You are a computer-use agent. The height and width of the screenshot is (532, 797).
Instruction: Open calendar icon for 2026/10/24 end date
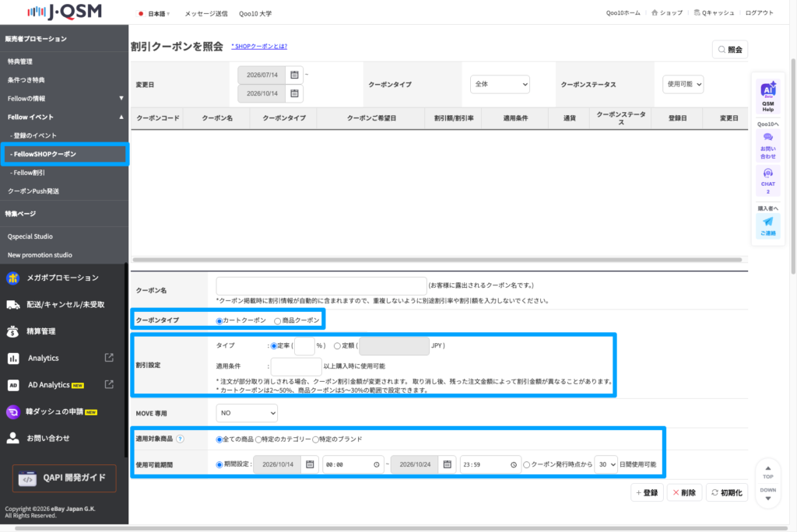[448, 464]
